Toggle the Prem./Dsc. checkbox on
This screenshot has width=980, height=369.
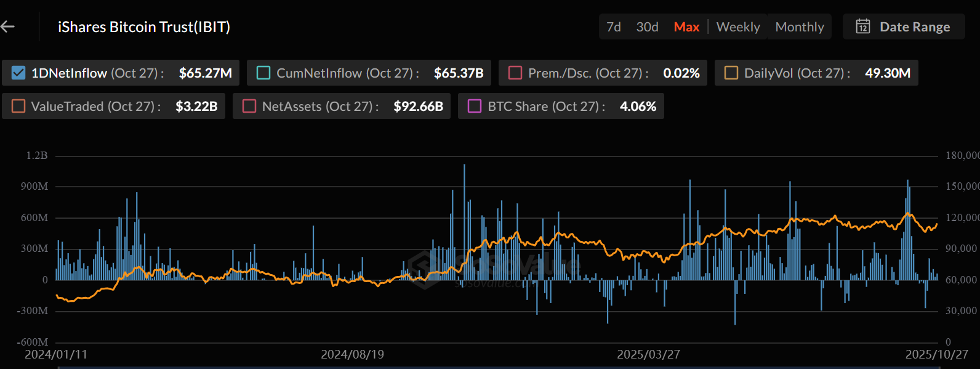pyautogui.click(x=515, y=73)
